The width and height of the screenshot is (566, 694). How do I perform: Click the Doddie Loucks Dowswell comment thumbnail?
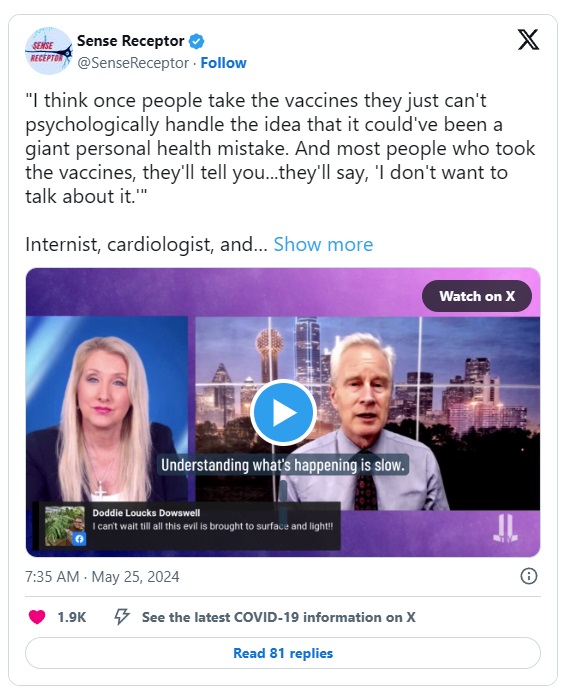point(65,526)
